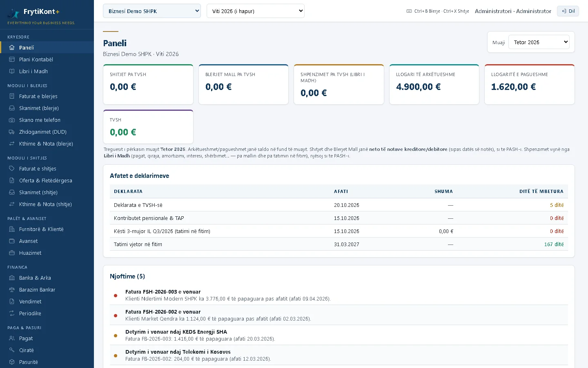
Task: Click the Banka & Arka bank icon
Action: pos(12,278)
